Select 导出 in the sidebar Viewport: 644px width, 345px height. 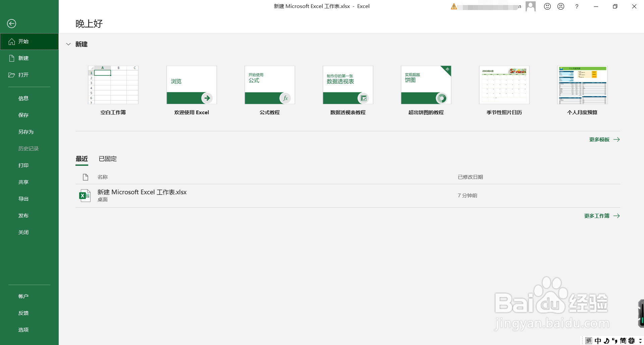click(29, 199)
